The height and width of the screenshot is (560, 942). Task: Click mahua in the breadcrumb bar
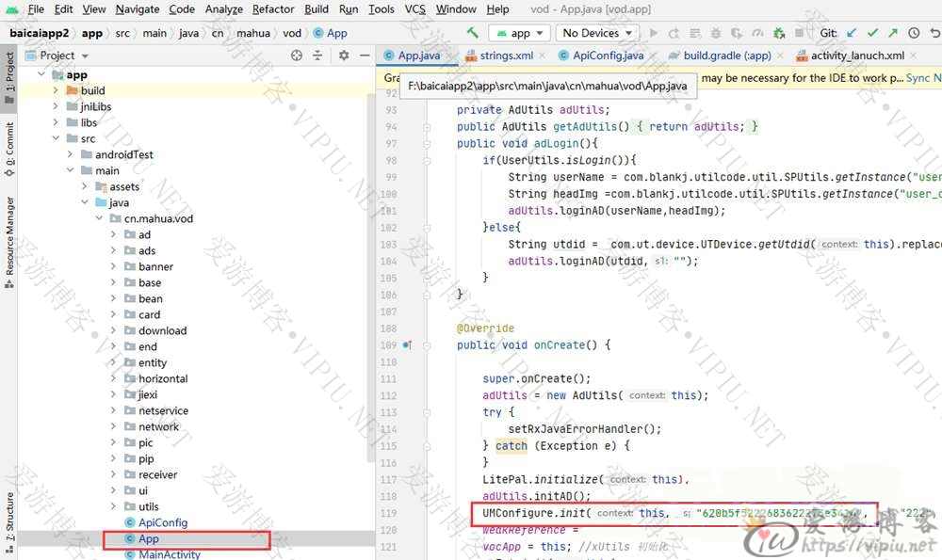(x=252, y=33)
